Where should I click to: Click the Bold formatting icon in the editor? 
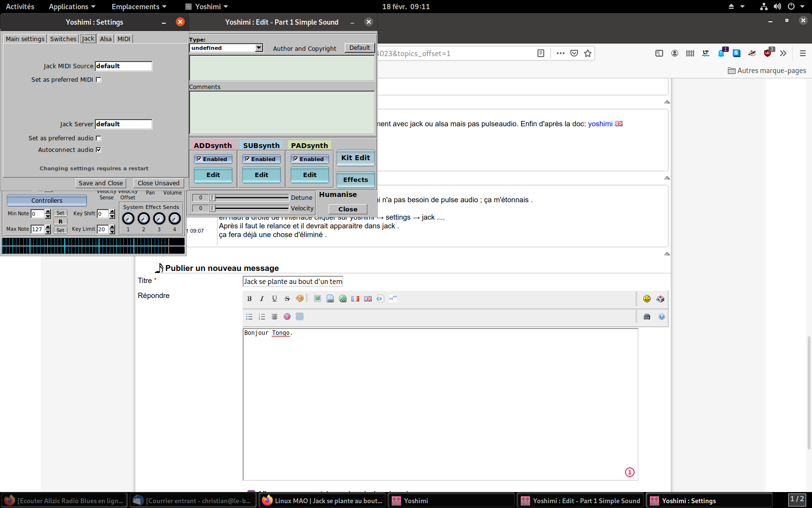pos(249,299)
